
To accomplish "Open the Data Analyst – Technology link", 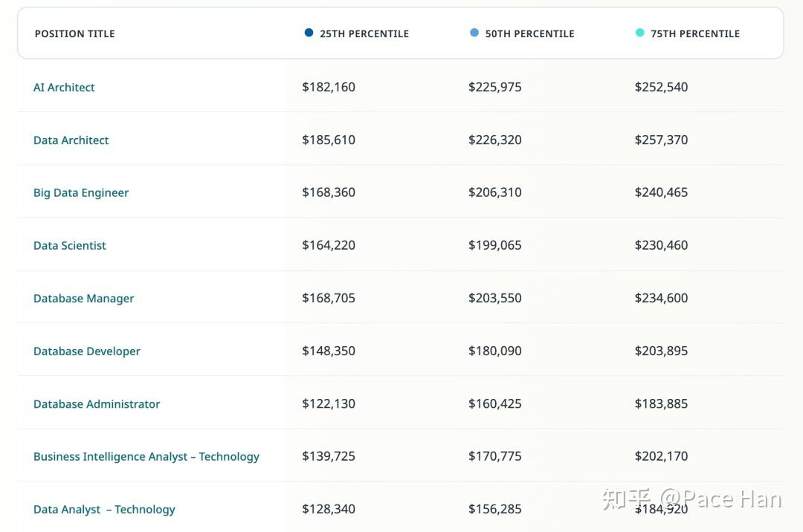I will [x=104, y=510].
